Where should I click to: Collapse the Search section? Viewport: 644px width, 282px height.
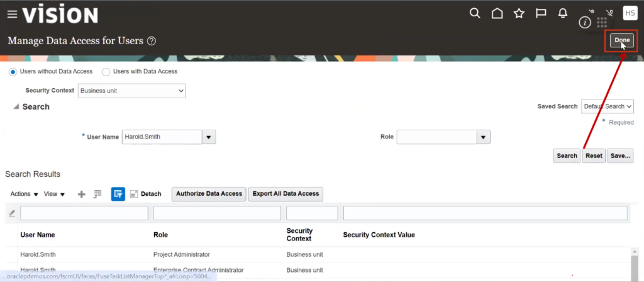pos(16,107)
